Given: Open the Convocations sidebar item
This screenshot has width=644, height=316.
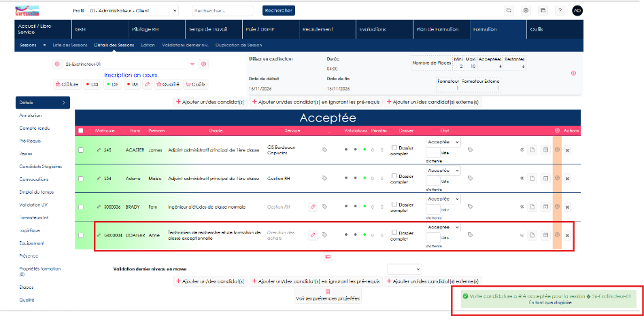Looking at the screenshot, I should (34, 179).
